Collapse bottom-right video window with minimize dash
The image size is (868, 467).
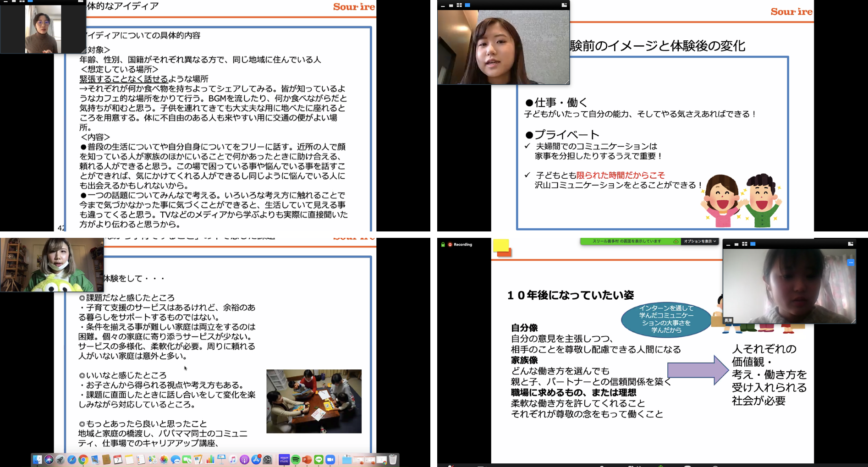coord(728,244)
